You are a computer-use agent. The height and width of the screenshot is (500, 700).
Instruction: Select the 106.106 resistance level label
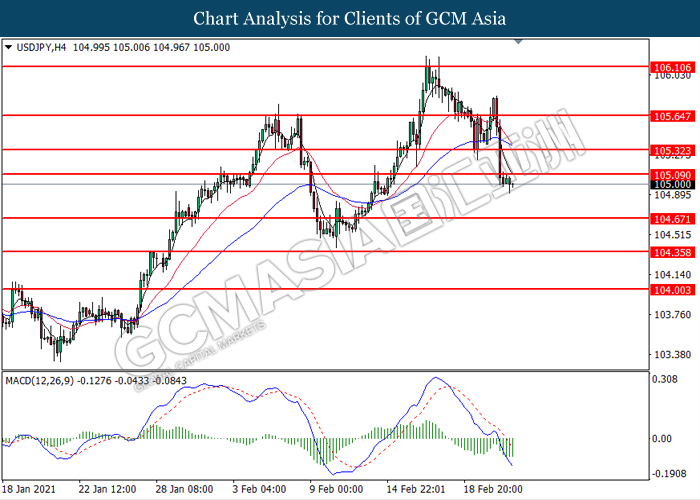672,67
